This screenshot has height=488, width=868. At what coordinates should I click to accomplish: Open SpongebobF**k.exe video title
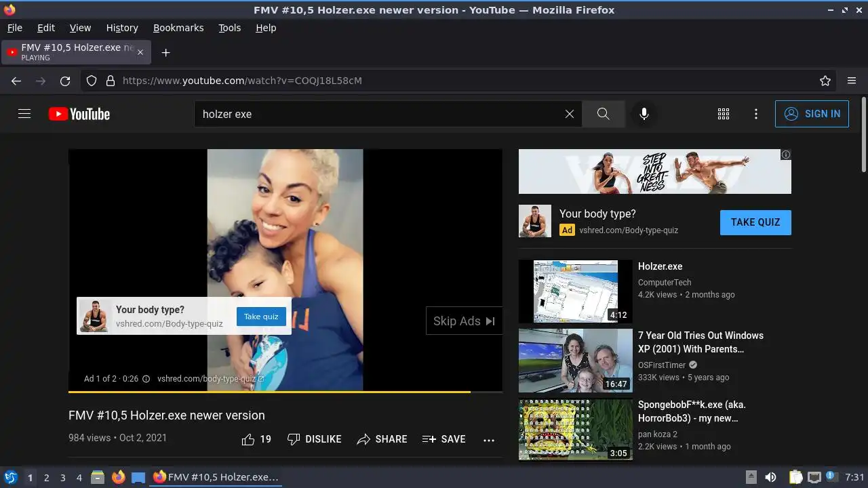click(x=692, y=411)
